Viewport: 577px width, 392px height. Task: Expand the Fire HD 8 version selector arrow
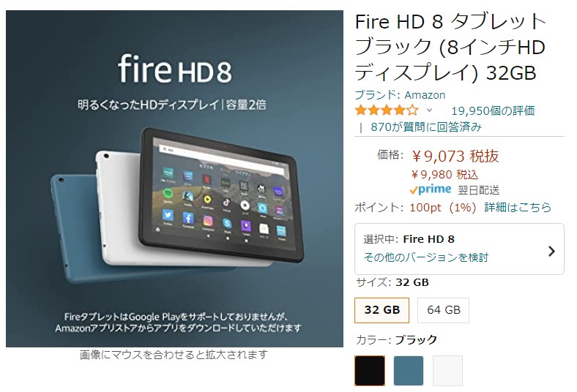click(x=551, y=252)
